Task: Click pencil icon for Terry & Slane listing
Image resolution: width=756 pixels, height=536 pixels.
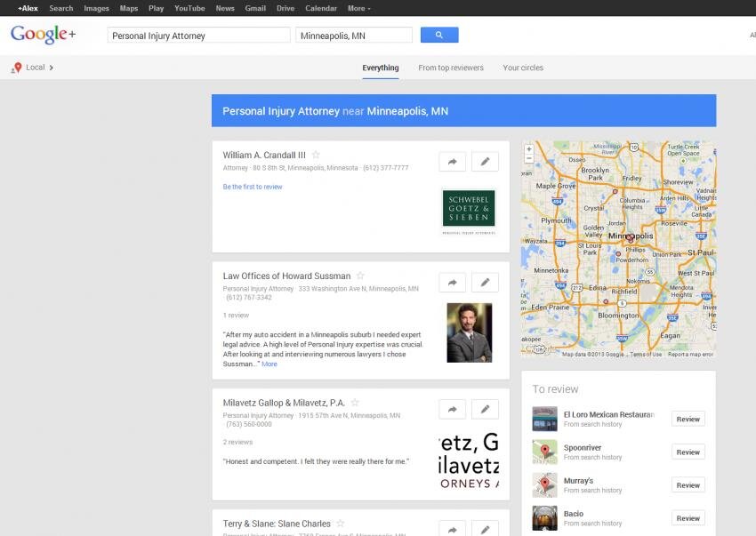Action: point(485,529)
